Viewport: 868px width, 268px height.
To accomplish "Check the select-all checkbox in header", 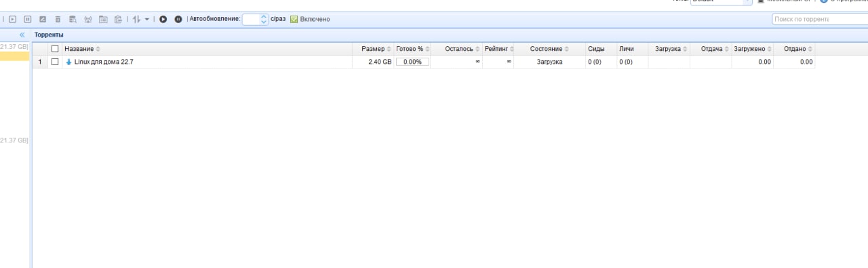I will tap(56, 49).
